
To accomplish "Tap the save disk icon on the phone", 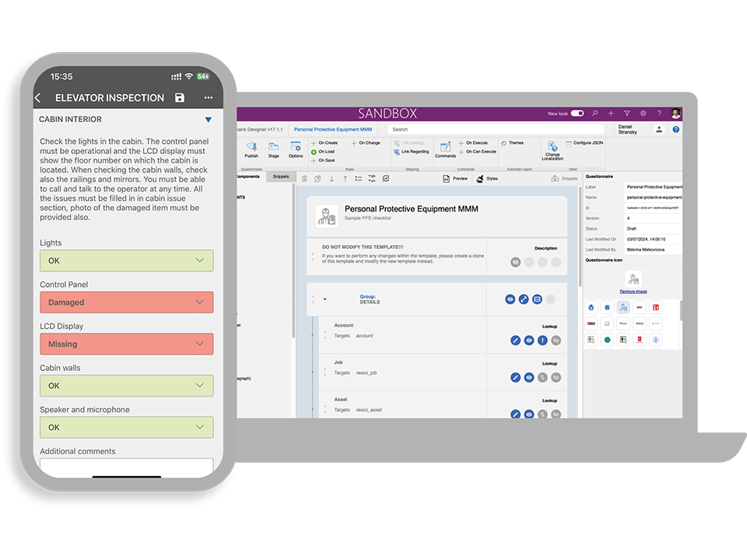I will [x=180, y=98].
